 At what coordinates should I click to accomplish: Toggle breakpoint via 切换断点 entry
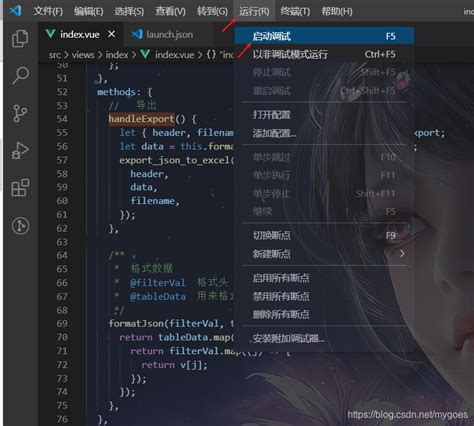[324, 236]
